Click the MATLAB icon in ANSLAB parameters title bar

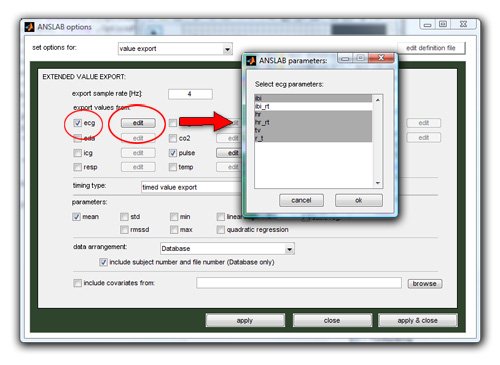pyautogui.click(x=251, y=61)
